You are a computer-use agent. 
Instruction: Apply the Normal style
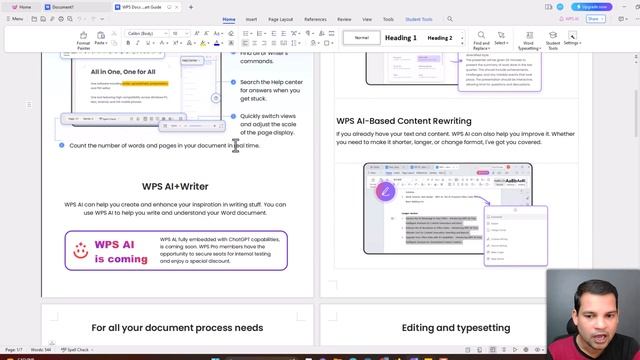coord(362,38)
